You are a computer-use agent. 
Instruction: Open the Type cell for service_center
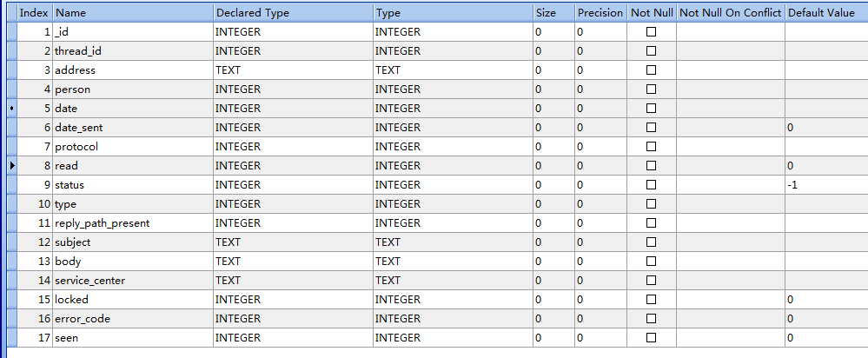click(453, 281)
